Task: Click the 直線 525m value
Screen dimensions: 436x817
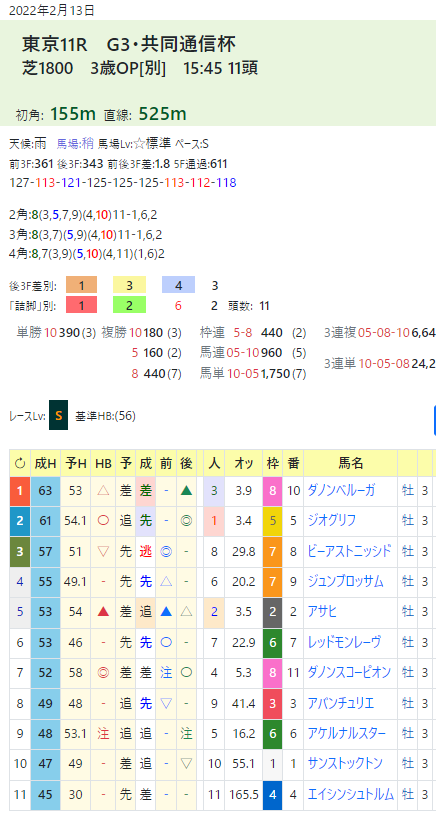Action: (162, 114)
